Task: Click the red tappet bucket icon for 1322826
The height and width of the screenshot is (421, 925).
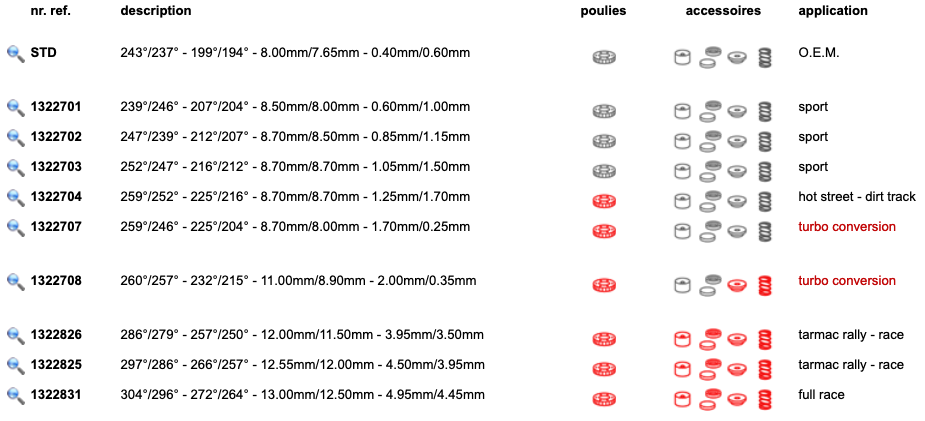Action: point(682,340)
